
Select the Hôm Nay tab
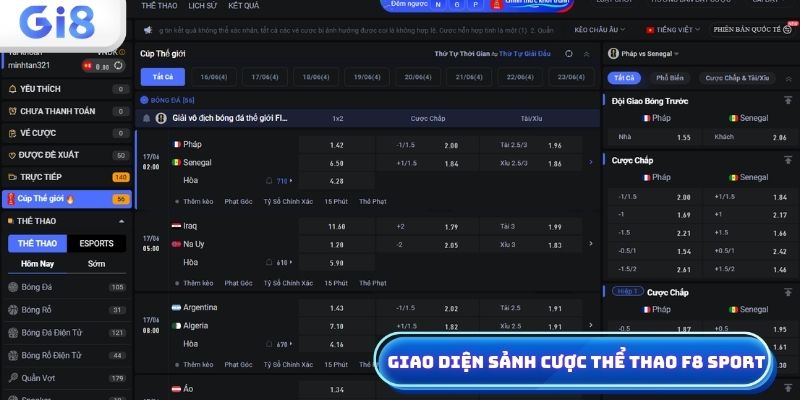pos(37,264)
